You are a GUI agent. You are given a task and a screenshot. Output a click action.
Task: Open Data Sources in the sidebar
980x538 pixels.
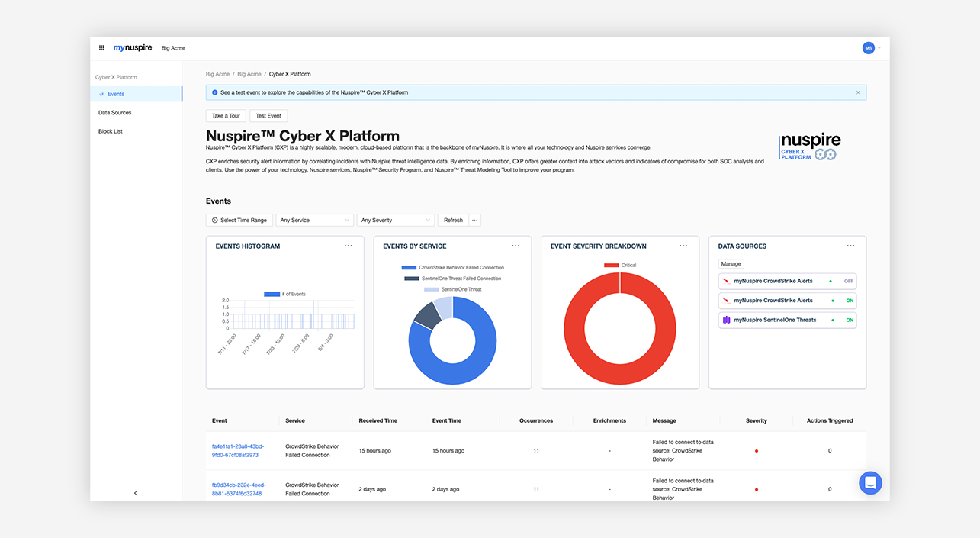point(115,113)
